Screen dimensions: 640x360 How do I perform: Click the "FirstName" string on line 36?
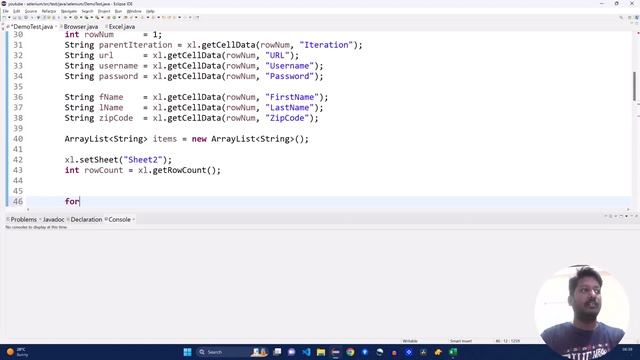click(x=292, y=97)
